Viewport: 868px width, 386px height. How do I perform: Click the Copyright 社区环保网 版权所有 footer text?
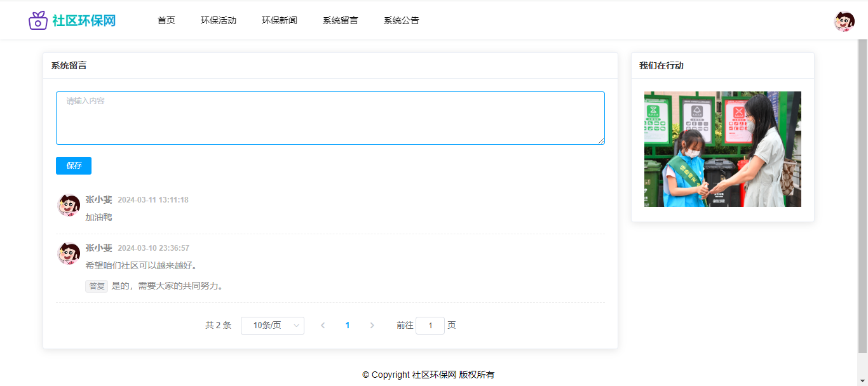428,375
